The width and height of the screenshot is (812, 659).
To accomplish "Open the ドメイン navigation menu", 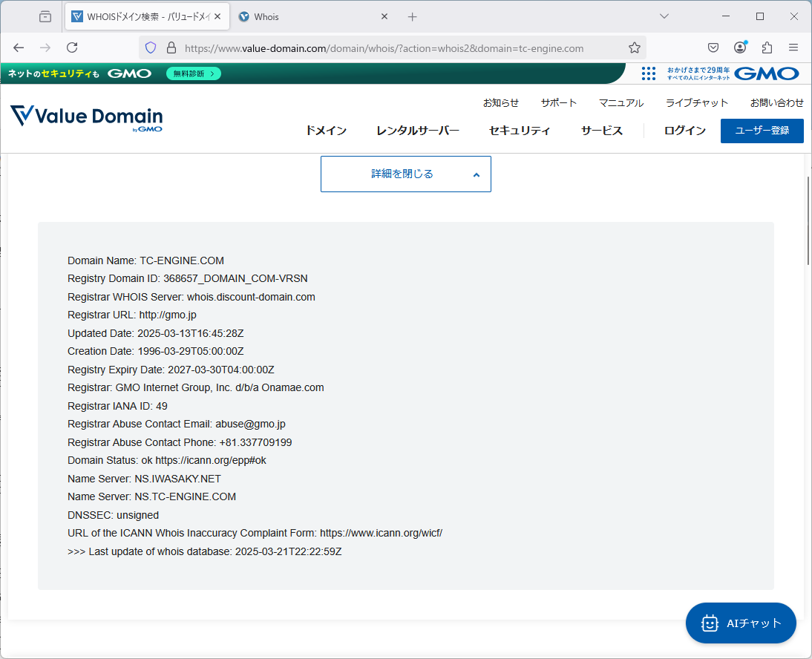I will tap(326, 131).
